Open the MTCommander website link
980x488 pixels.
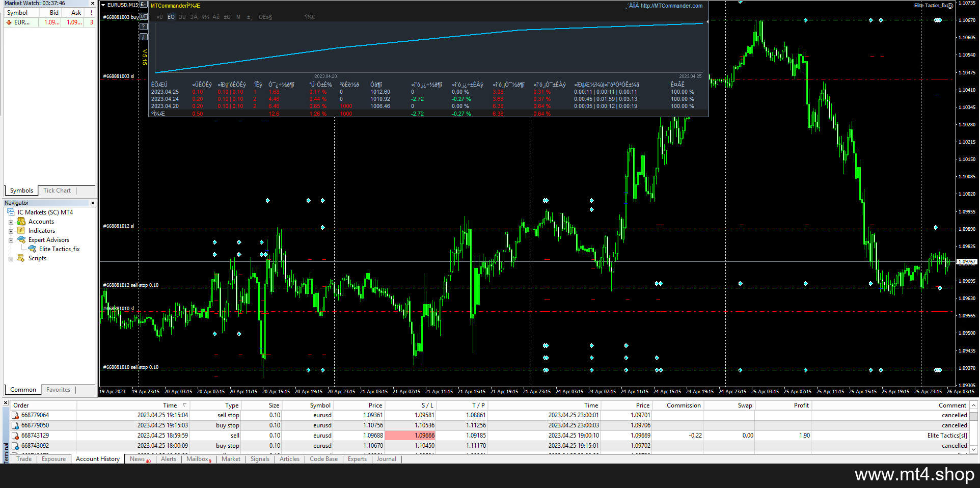tap(671, 6)
